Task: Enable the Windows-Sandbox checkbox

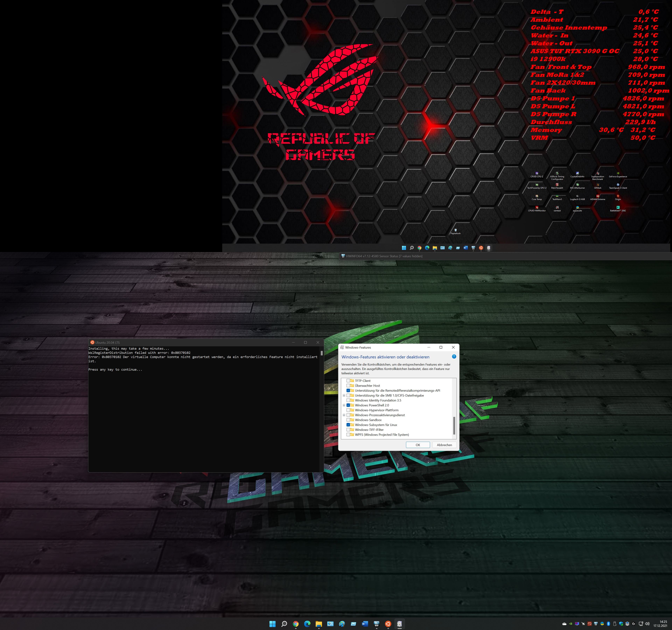Action: 348,420
